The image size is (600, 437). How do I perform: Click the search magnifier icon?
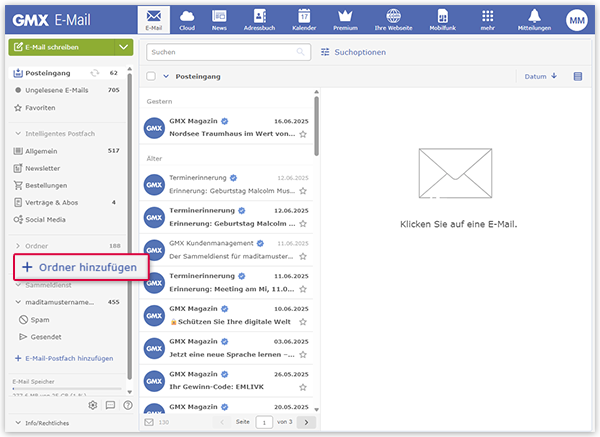[301, 52]
